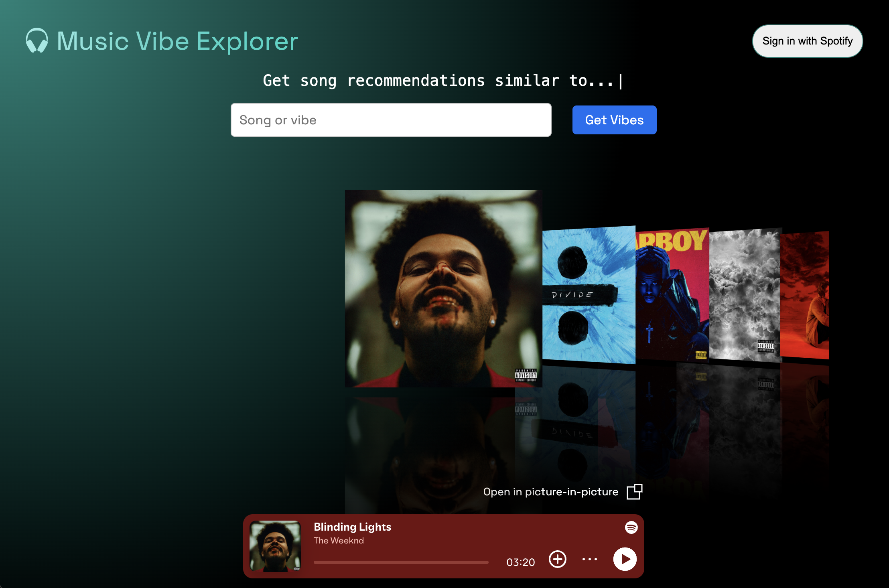This screenshot has width=889, height=588.
Task: Select the artist name The Weeknd
Action: tap(339, 540)
